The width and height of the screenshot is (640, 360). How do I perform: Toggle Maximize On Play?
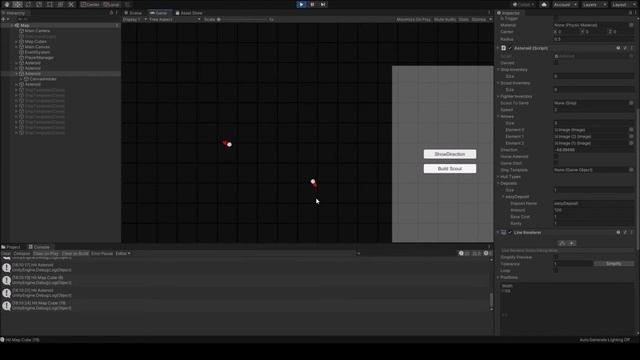(413, 19)
